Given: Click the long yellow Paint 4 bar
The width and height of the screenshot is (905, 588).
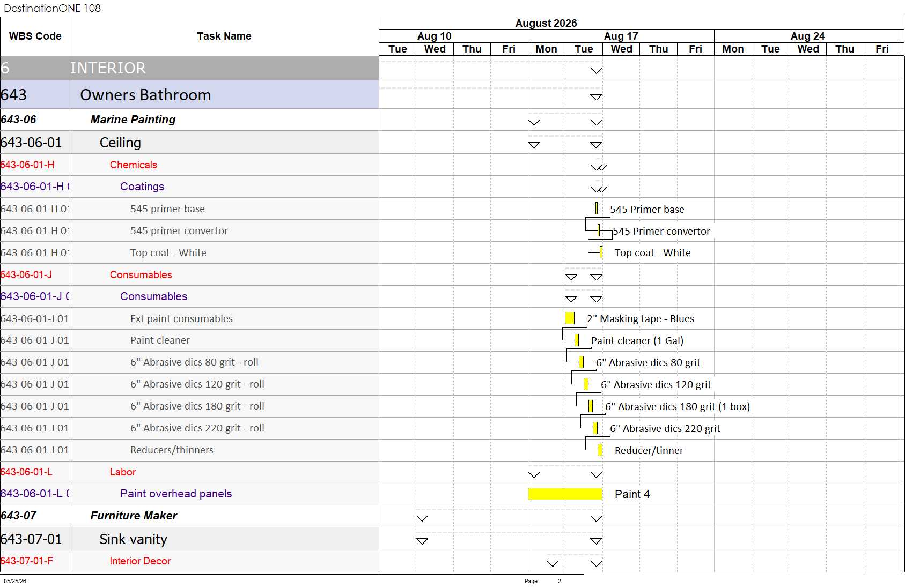Looking at the screenshot, I should point(565,494).
